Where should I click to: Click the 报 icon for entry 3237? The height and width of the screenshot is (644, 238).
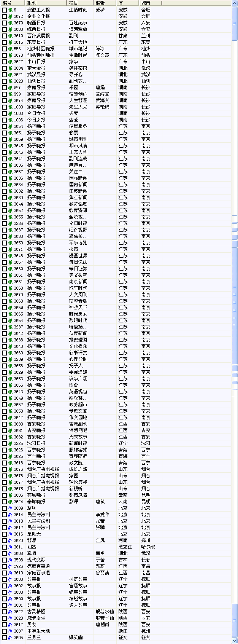click(10, 327)
